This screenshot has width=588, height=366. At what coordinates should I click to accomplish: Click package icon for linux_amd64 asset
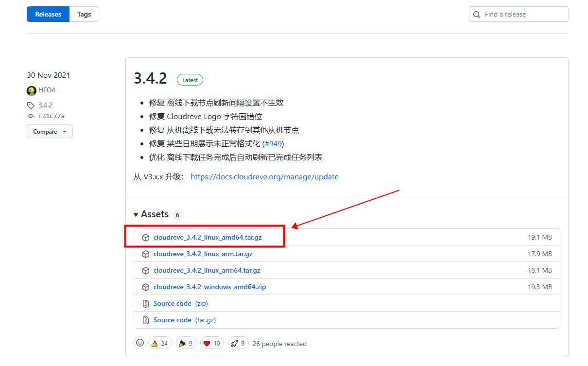point(145,238)
